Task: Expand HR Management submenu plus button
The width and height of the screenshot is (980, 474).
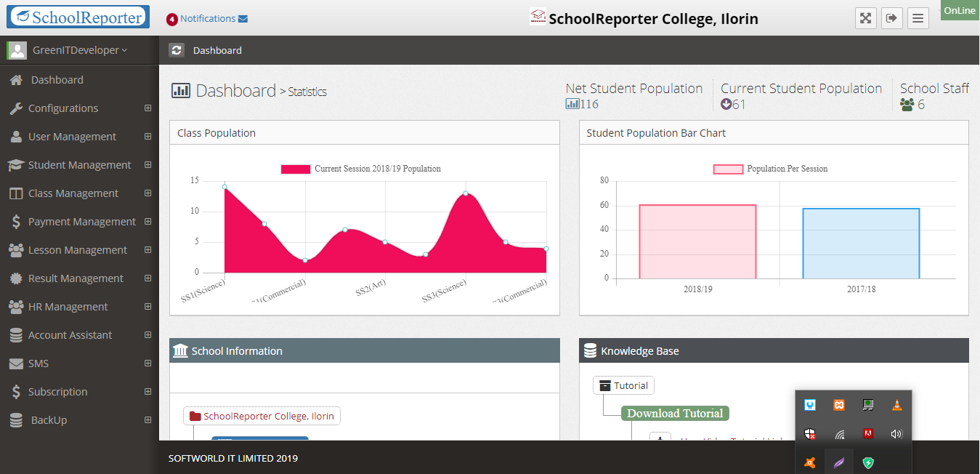Action: (148, 307)
